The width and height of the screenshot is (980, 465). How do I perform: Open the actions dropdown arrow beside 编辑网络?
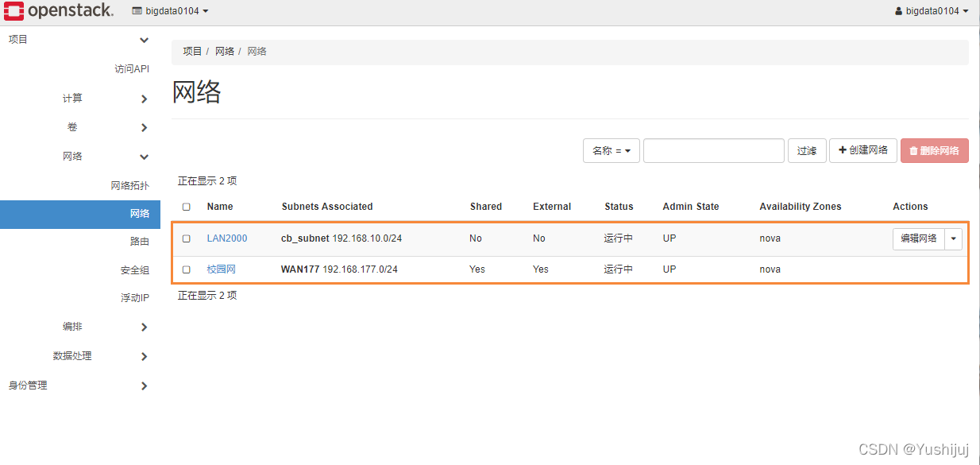point(953,238)
